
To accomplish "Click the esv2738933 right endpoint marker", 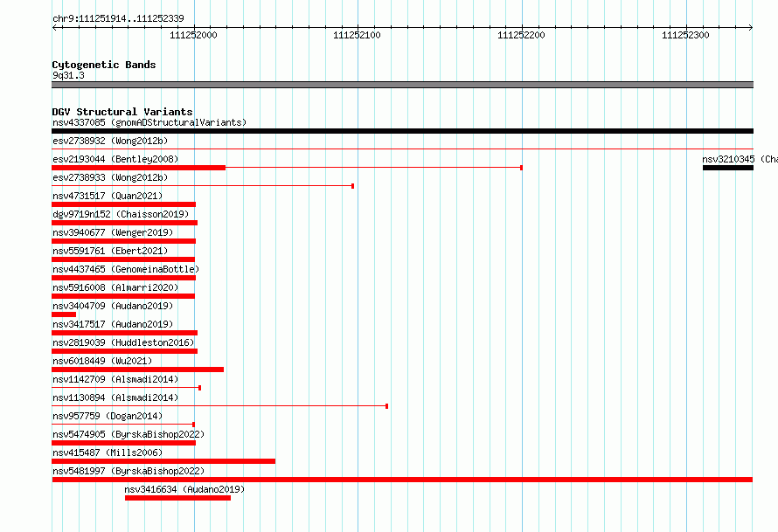I will coord(352,186).
